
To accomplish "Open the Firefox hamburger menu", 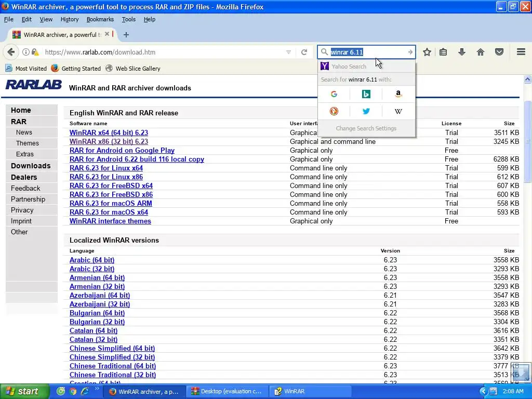I will 521,52.
